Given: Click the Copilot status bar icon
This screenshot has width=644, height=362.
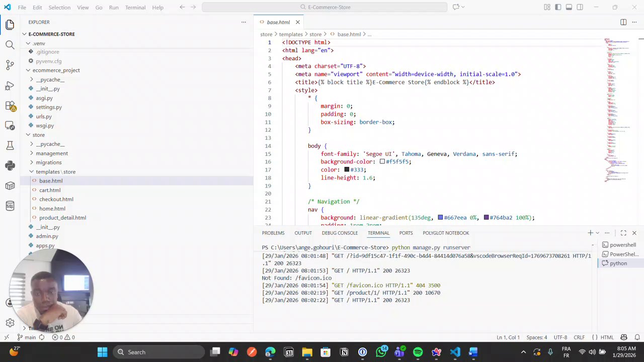Looking at the screenshot, I should (x=624, y=337).
